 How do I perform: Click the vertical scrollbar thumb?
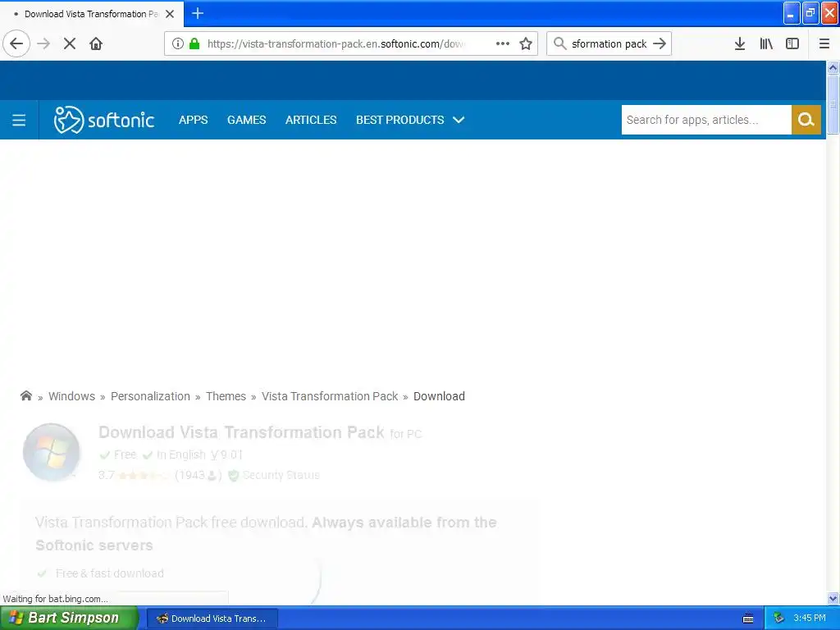[833, 104]
